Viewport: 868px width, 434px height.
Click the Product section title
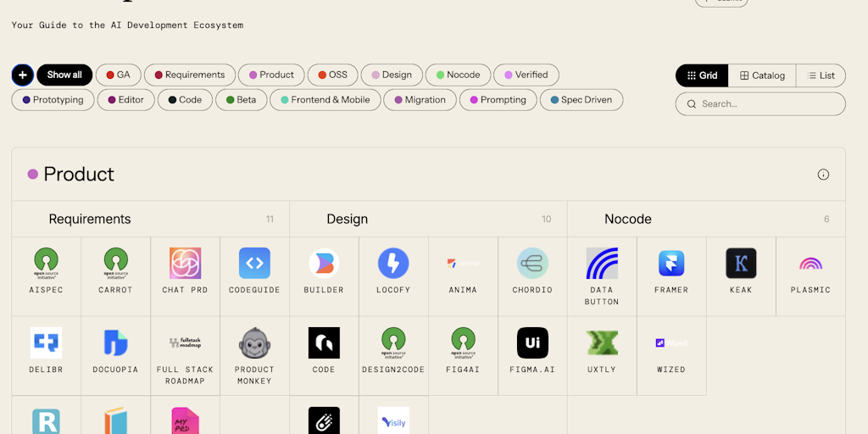(79, 175)
